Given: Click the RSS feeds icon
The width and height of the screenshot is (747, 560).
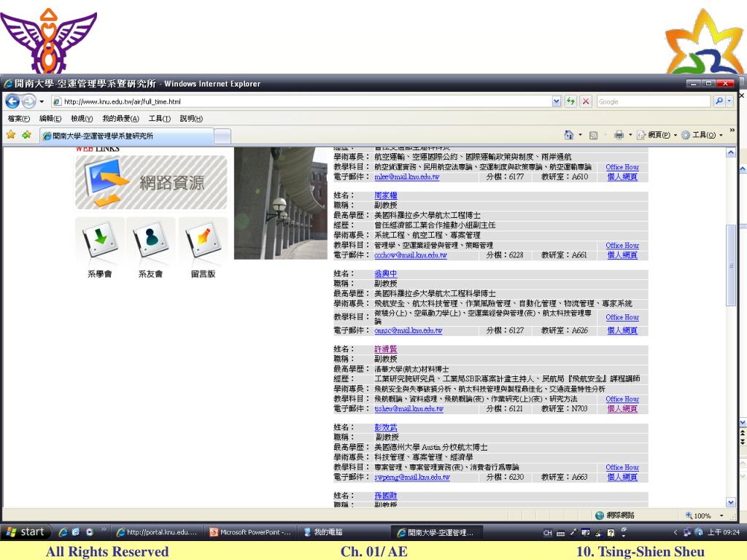Looking at the screenshot, I should [594, 135].
